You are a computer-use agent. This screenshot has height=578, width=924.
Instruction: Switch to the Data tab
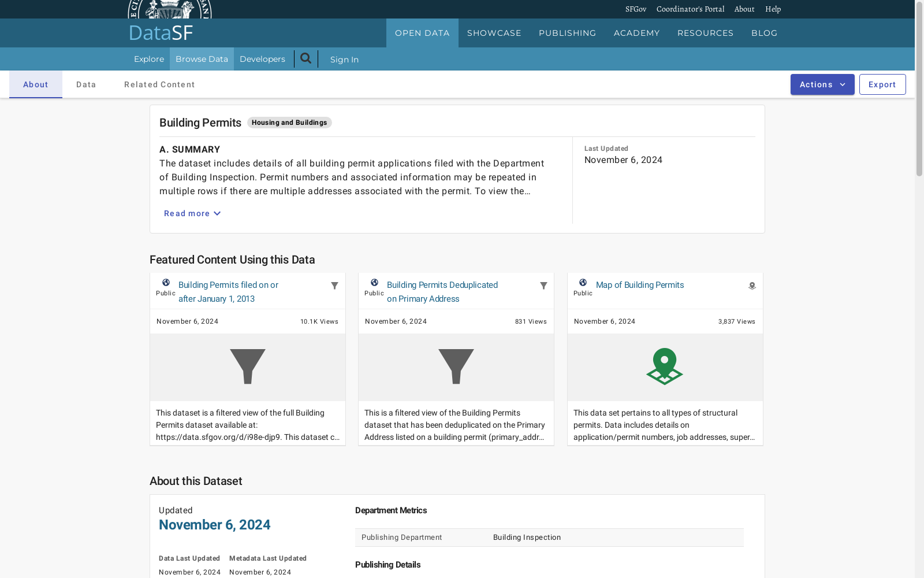[x=86, y=84]
